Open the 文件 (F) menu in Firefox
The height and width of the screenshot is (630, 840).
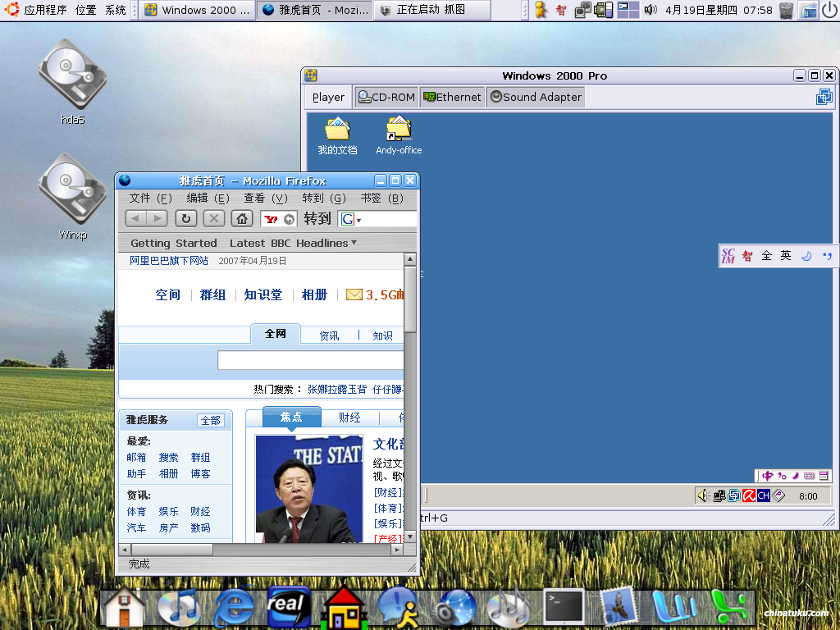coord(151,199)
